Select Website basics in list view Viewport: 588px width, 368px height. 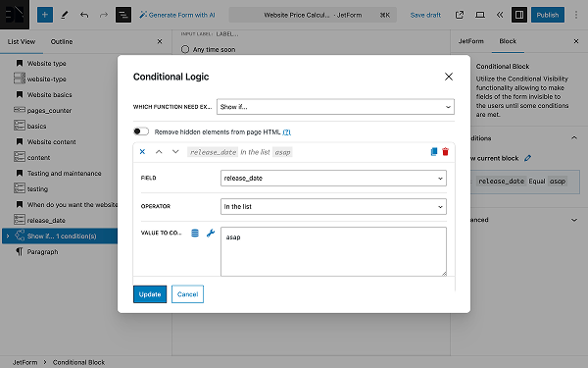[50, 95]
